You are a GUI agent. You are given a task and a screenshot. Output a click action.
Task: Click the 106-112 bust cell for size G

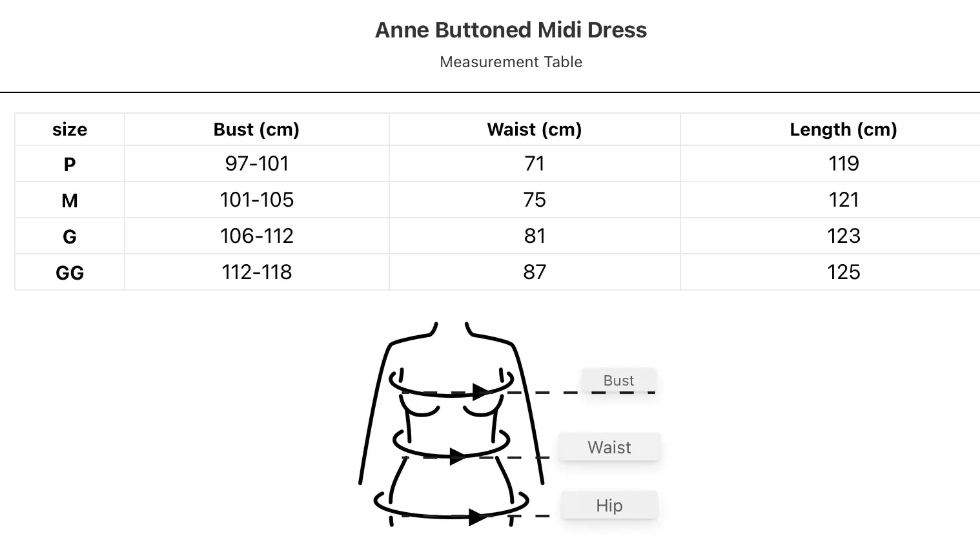pyautogui.click(x=256, y=236)
